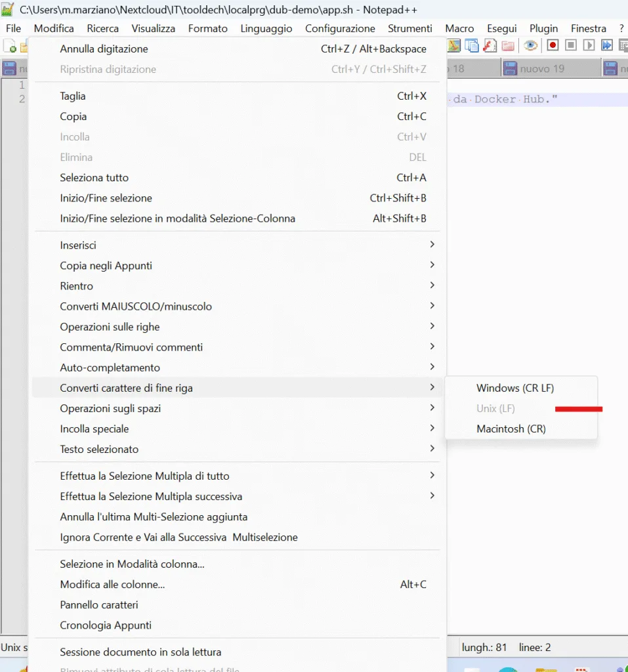628x672 pixels.
Task: Open the Function List toolbar icon
Action: [x=490, y=45]
